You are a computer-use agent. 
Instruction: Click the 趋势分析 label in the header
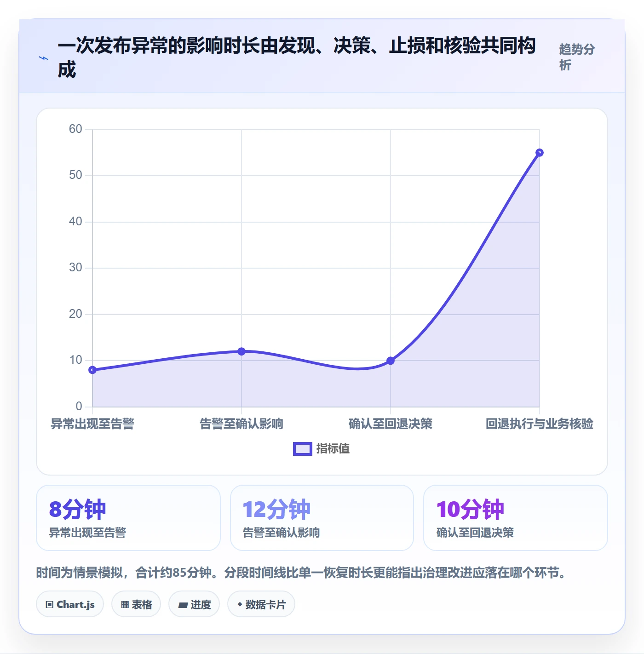coord(577,57)
